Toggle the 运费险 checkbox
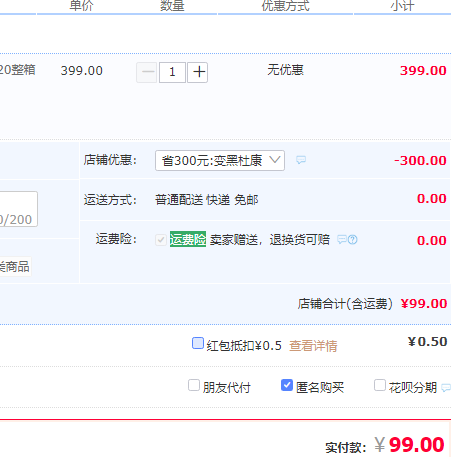Image resolution: width=455 pixels, height=457 pixels. 161,240
